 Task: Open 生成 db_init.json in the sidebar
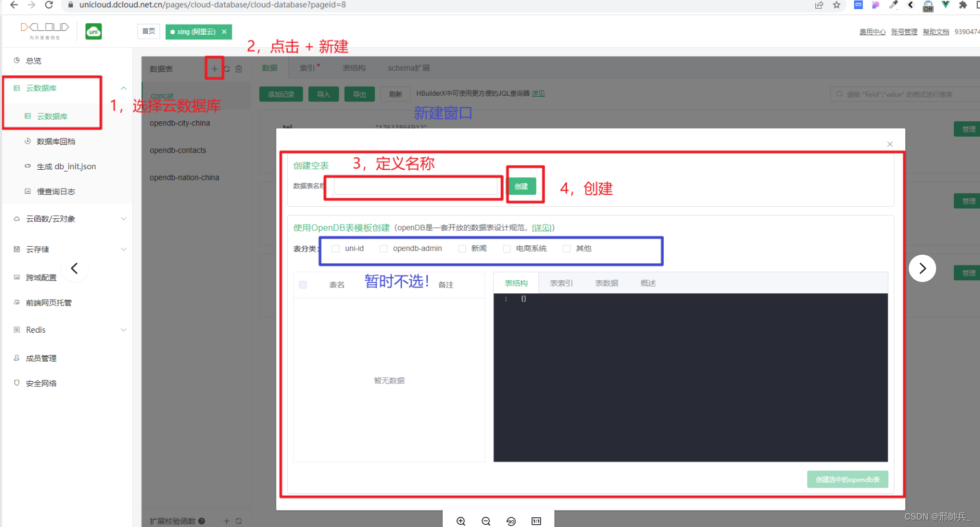(66, 166)
